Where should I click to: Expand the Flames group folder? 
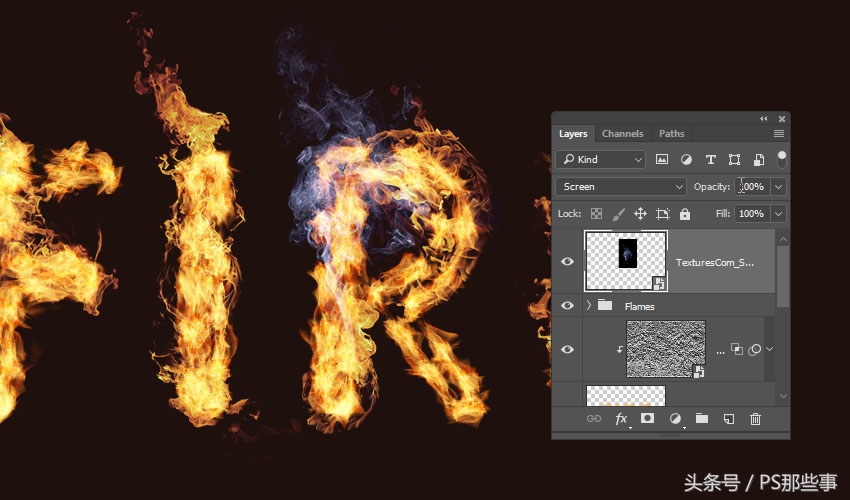(x=589, y=305)
